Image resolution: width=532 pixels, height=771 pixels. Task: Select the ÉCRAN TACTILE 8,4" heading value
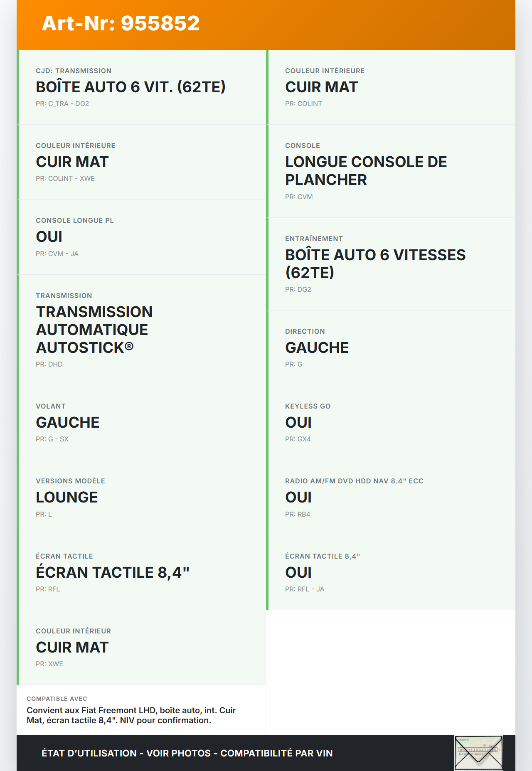click(x=113, y=572)
